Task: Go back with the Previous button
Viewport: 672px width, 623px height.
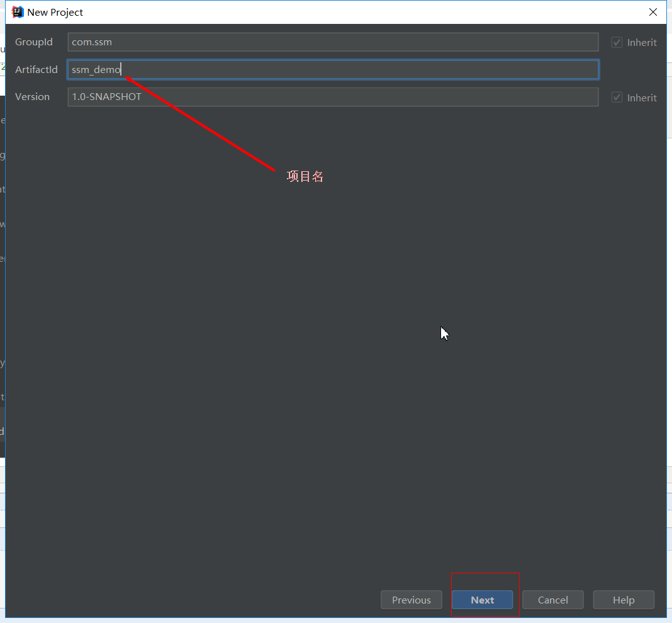Action: (x=412, y=600)
